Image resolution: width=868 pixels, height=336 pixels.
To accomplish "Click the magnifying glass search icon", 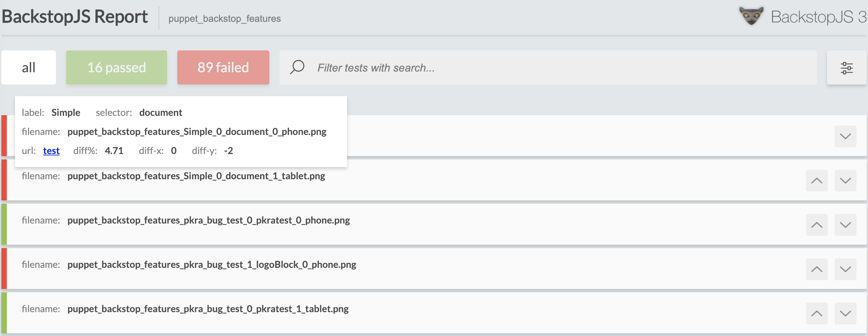I will [297, 67].
